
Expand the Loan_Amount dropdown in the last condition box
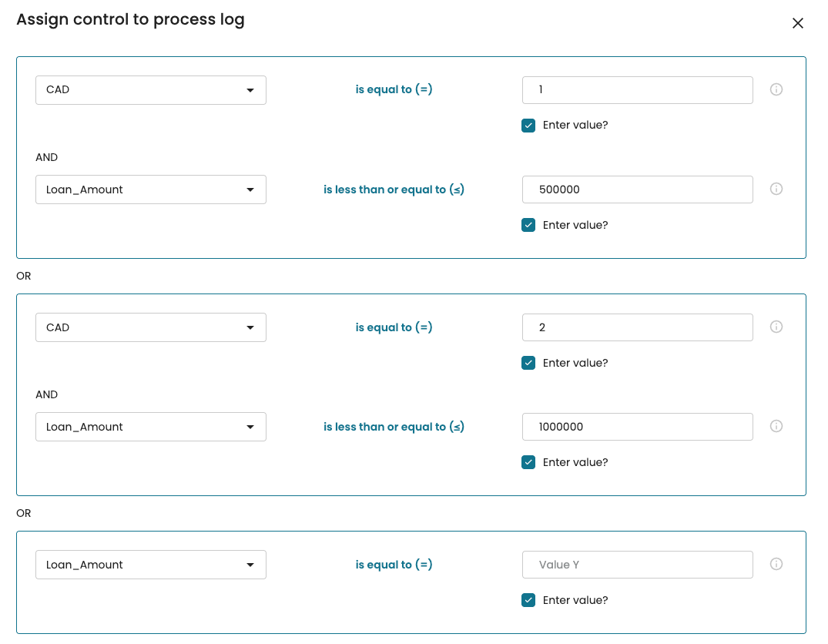(151, 565)
